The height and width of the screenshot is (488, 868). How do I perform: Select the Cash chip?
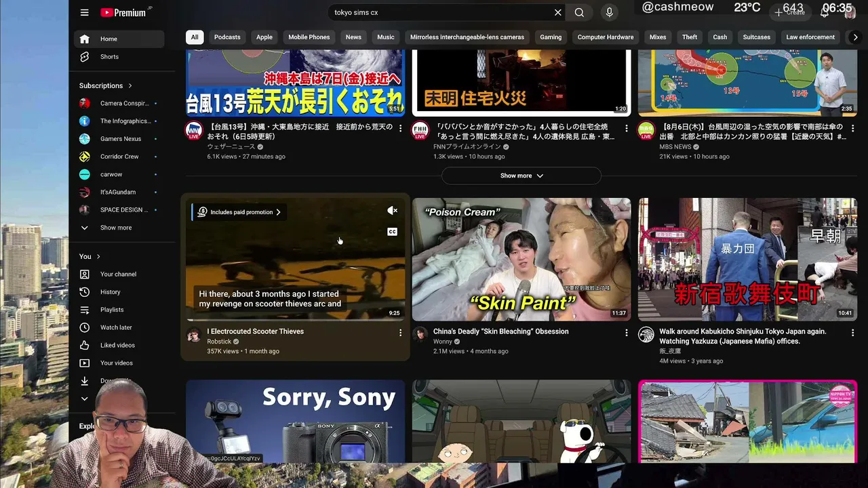pos(720,37)
